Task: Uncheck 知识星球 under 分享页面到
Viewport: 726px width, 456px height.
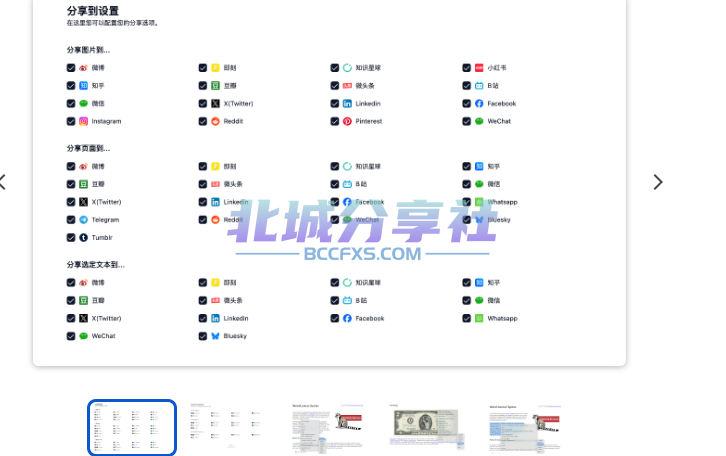Action: point(335,166)
